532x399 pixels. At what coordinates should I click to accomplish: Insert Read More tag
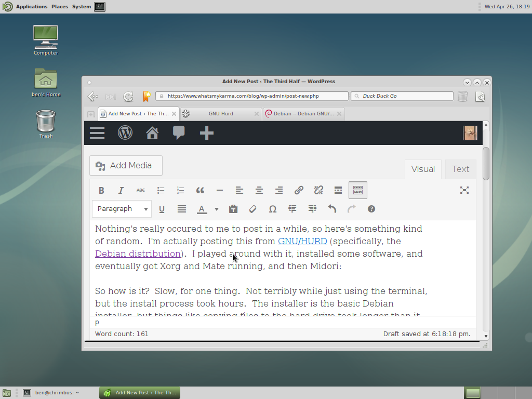(338, 190)
